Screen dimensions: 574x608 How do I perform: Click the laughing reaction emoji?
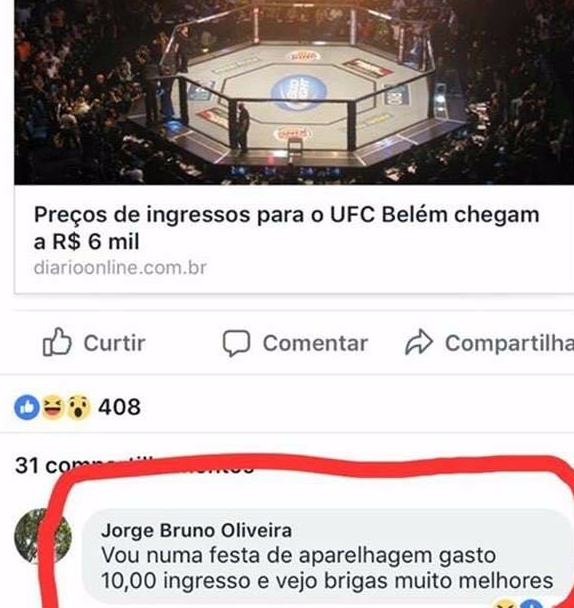point(52,407)
